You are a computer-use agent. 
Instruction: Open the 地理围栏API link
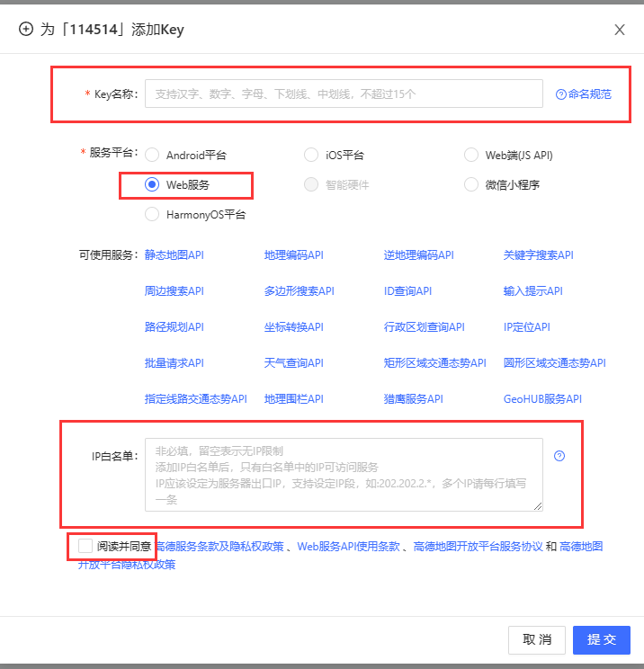(x=293, y=399)
